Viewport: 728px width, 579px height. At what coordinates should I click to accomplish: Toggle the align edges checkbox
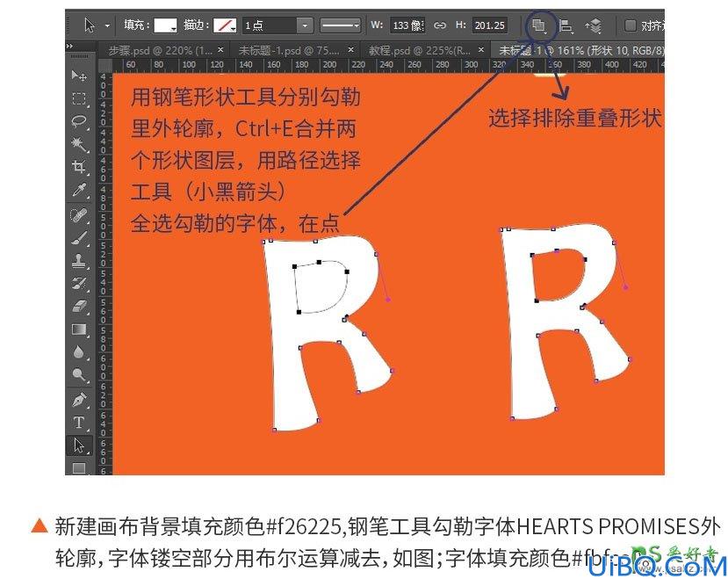click(630, 25)
